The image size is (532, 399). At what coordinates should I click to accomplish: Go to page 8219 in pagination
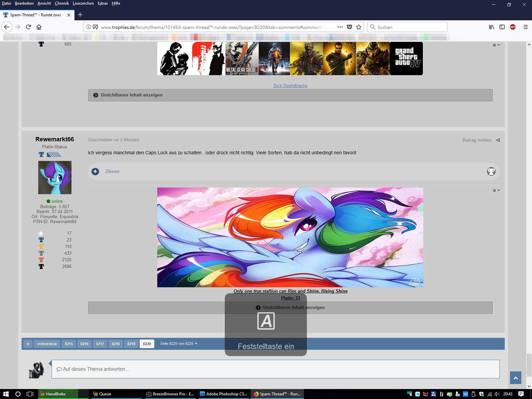[131, 344]
